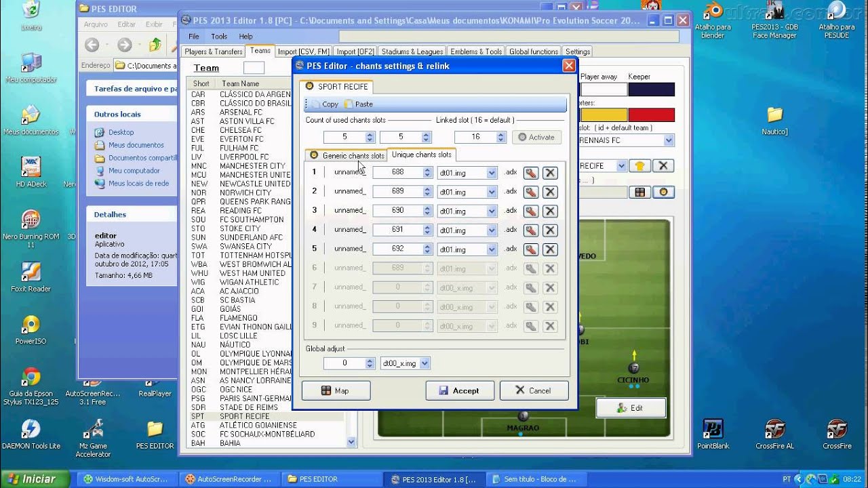The image size is (868, 488).
Task: Select the CrossFire AL desktop shortcut
Action: [x=774, y=434]
